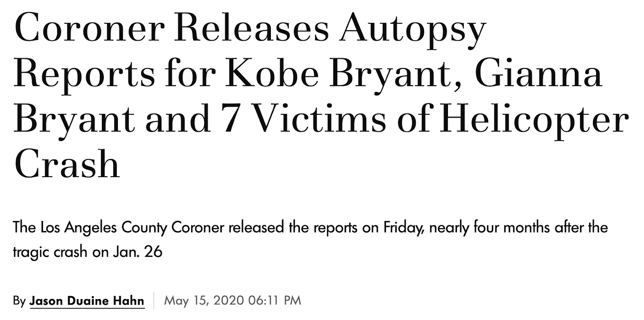Click the word "Helicopter" in the headline

[x=534, y=119]
